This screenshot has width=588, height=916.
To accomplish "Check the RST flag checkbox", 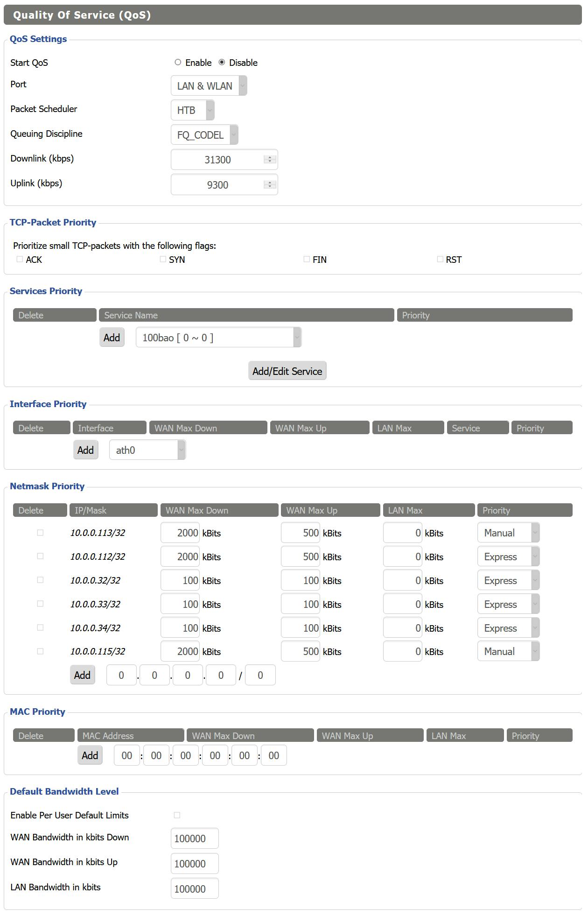I will tap(440, 259).
